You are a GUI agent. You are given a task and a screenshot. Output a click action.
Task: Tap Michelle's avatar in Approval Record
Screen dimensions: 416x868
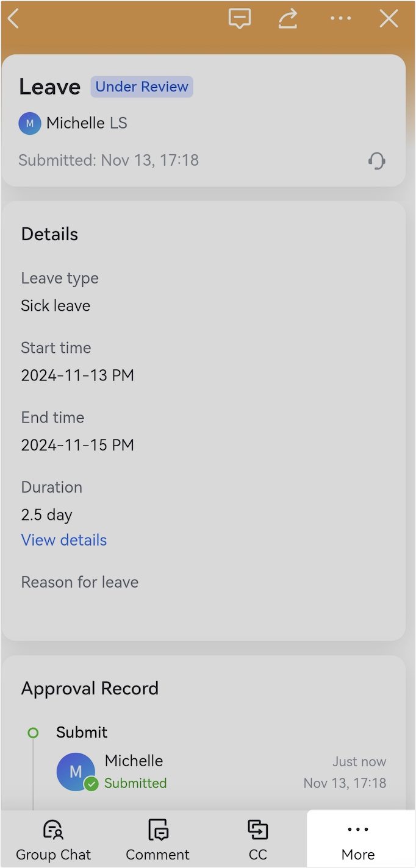(x=76, y=772)
